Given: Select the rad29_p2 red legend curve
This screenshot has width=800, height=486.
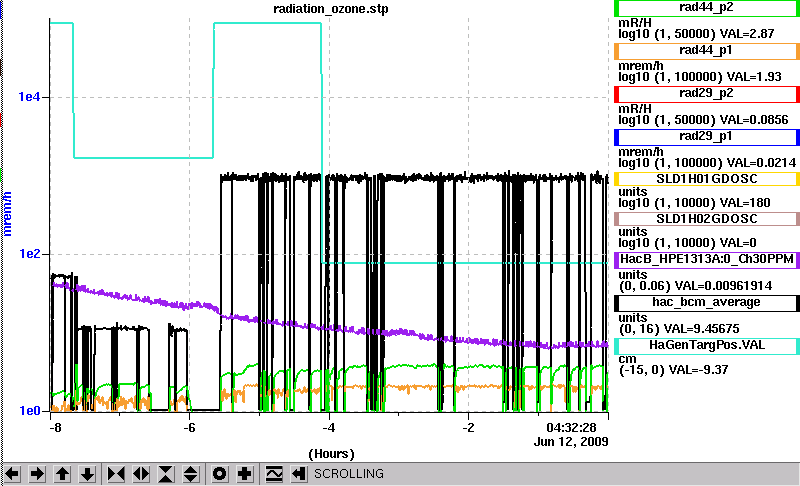Looking at the screenshot, I should pyautogui.click(x=707, y=94).
